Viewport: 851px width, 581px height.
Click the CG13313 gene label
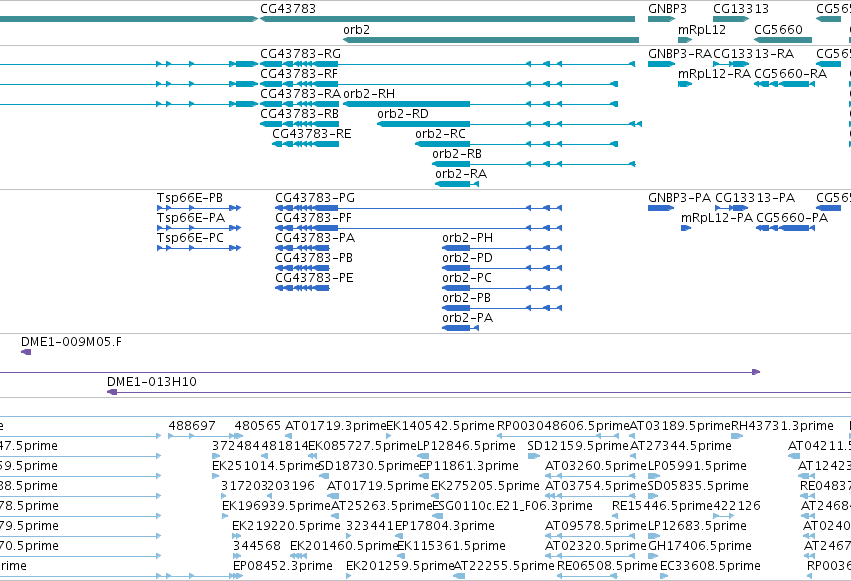(741, 9)
